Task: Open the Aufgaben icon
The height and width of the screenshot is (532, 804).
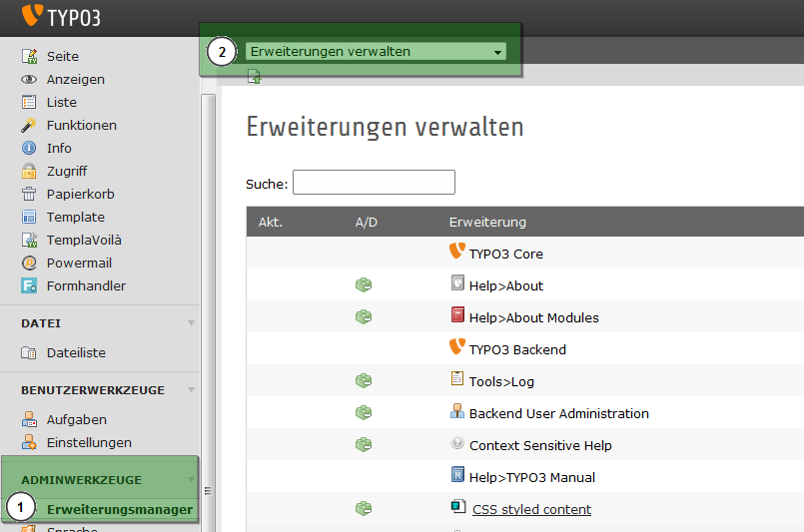Action: [x=29, y=420]
